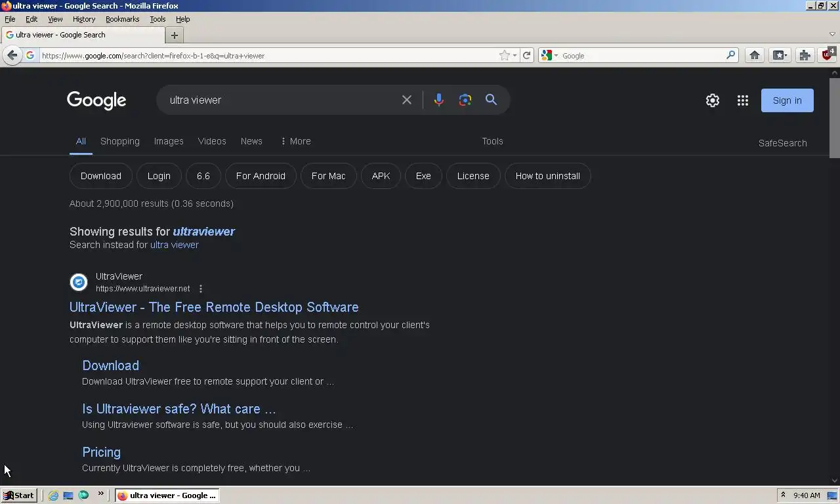The image size is (840, 504).
Task: Switch to the Shopping results tab
Action: coord(120,141)
